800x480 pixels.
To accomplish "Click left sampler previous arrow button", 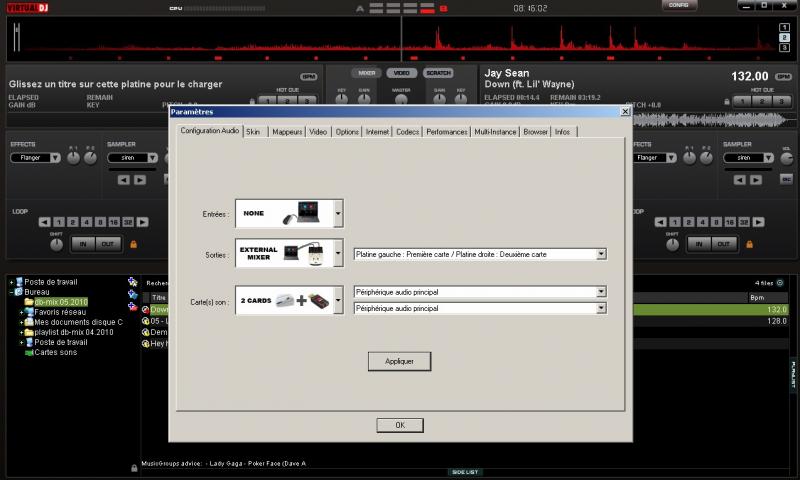I will tap(123, 180).
